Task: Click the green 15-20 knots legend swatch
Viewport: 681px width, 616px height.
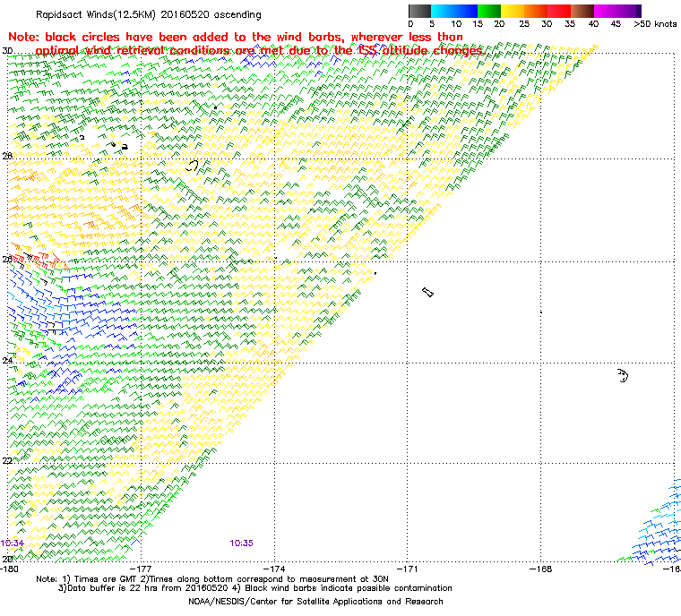Action: pos(489,11)
